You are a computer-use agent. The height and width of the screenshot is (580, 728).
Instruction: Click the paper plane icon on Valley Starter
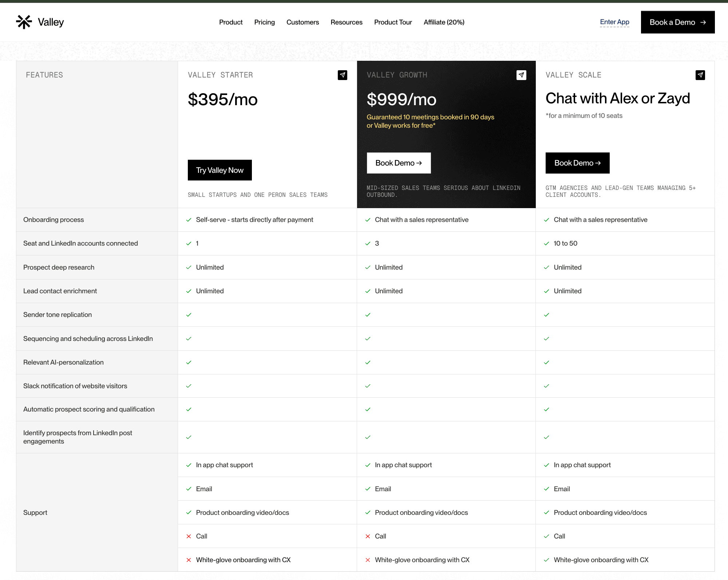point(343,75)
